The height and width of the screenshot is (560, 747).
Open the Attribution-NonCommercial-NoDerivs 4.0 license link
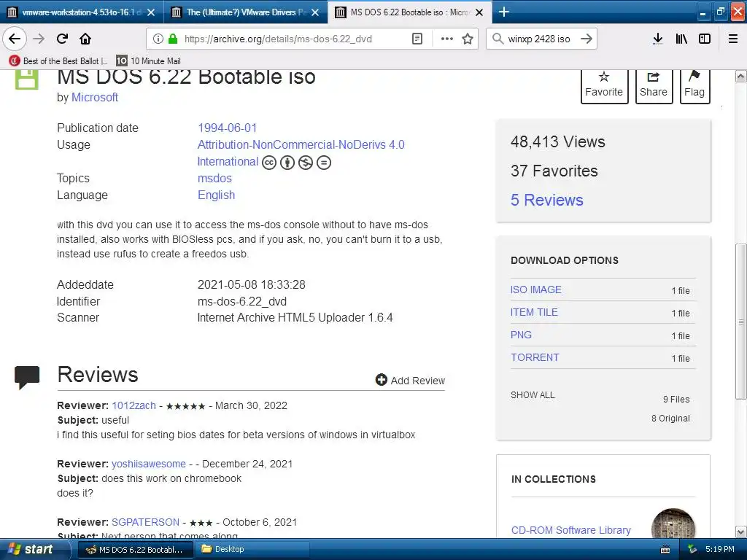tap(301, 145)
